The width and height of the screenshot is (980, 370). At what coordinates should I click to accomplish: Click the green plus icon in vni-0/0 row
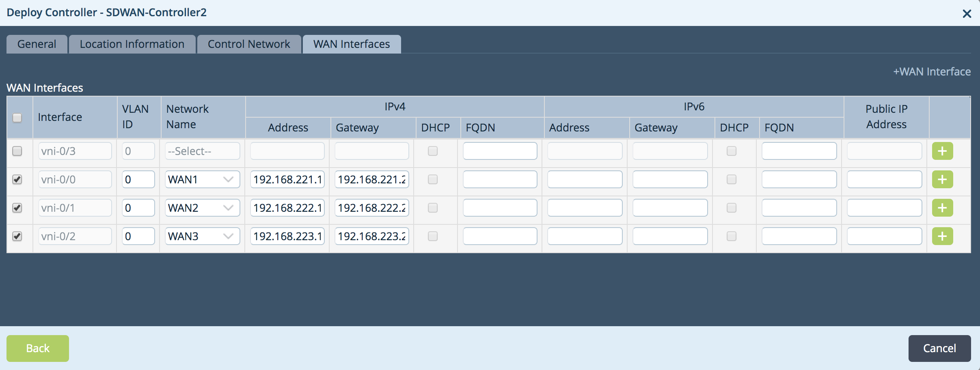pos(942,180)
